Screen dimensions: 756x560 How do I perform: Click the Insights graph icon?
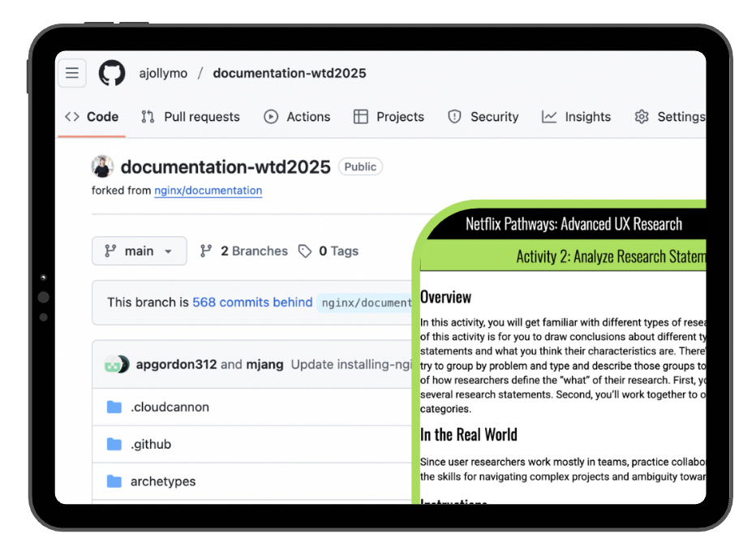pyautogui.click(x=548, y=117)
